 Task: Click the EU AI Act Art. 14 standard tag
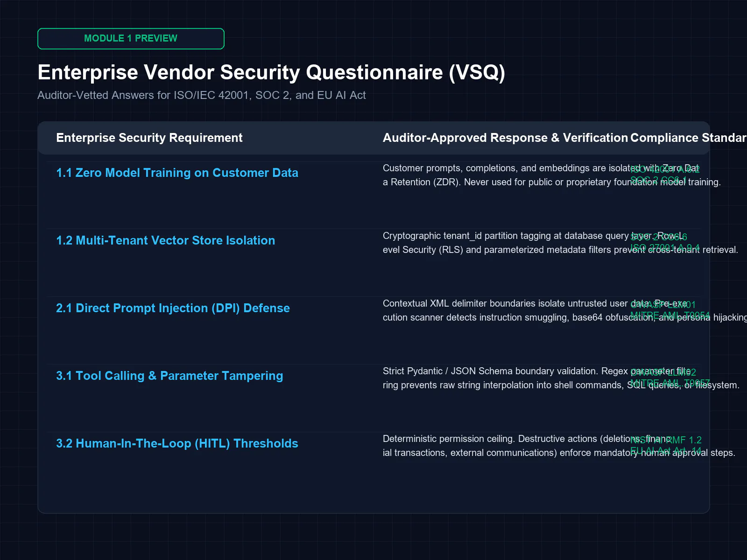[666, 451]
